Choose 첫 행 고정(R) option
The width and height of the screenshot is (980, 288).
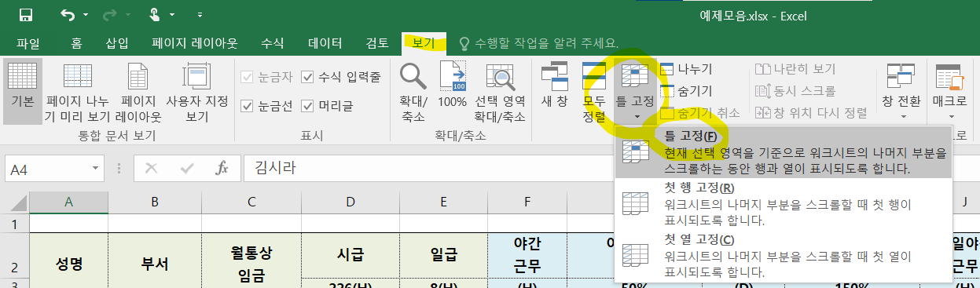[x=784, y=203]
